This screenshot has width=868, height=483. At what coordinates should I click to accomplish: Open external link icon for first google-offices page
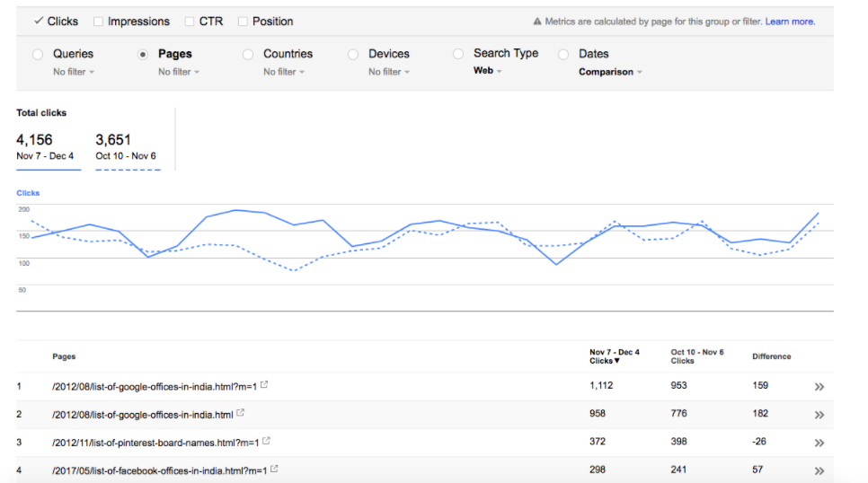coord(264,386)
